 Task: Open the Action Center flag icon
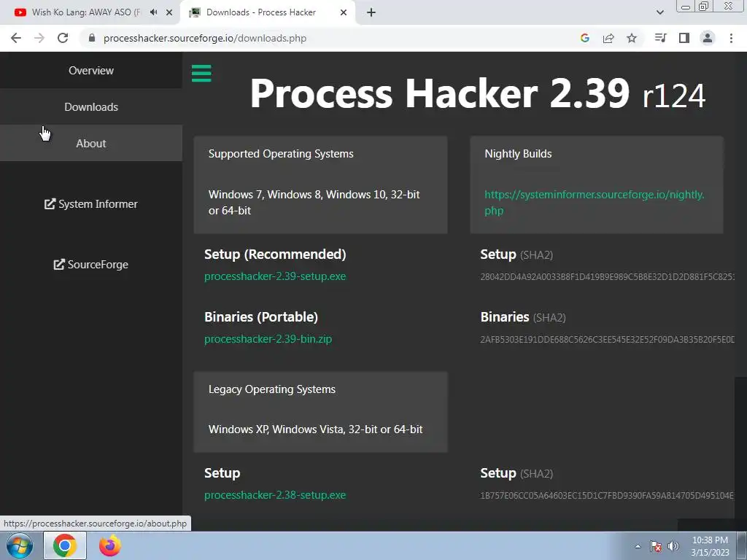[656, 546]
